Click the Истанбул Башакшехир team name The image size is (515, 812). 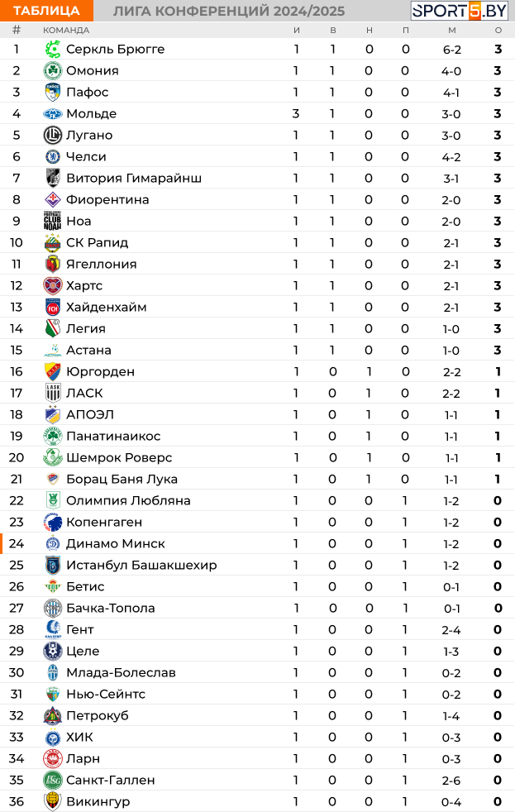141,566
